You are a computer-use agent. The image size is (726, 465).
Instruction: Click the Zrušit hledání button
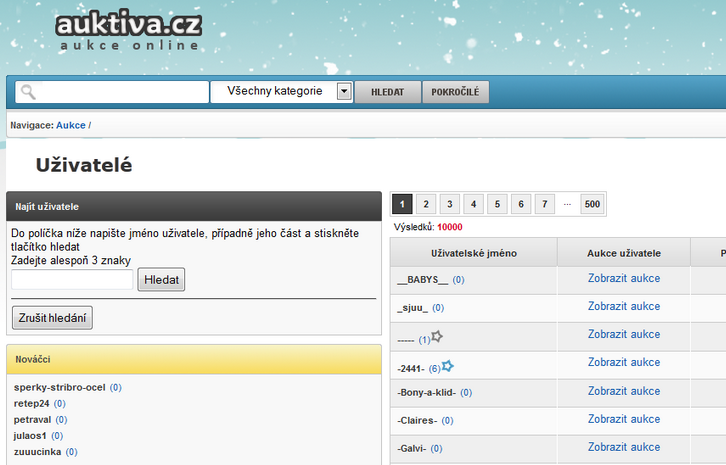click(52, 318)
